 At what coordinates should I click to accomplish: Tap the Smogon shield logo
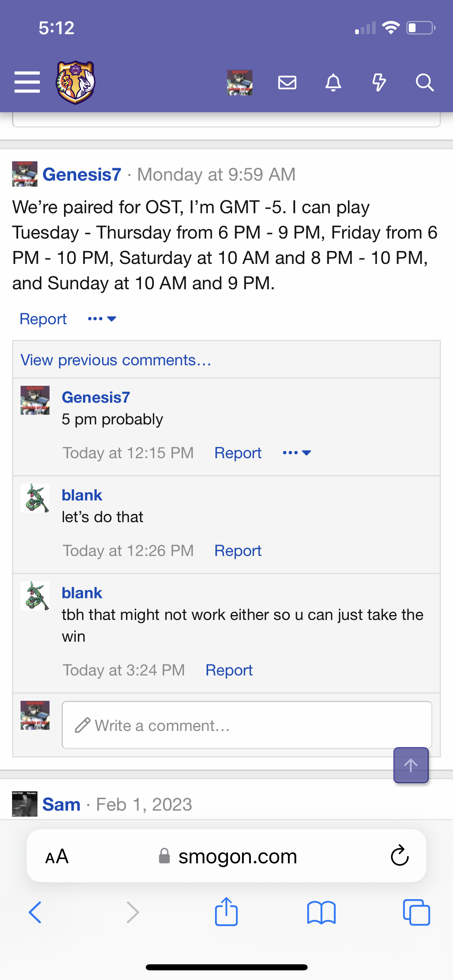[75, 82]
